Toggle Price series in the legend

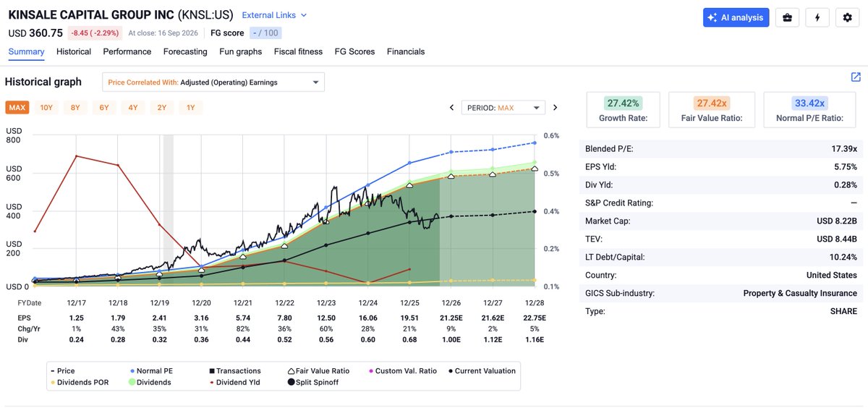pos(62,370)
